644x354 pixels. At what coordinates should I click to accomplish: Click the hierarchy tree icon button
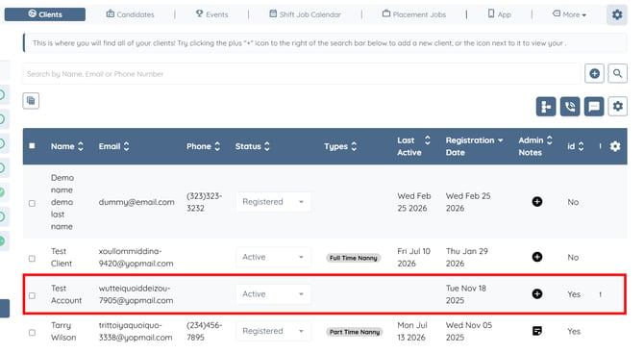click(546, 107)
